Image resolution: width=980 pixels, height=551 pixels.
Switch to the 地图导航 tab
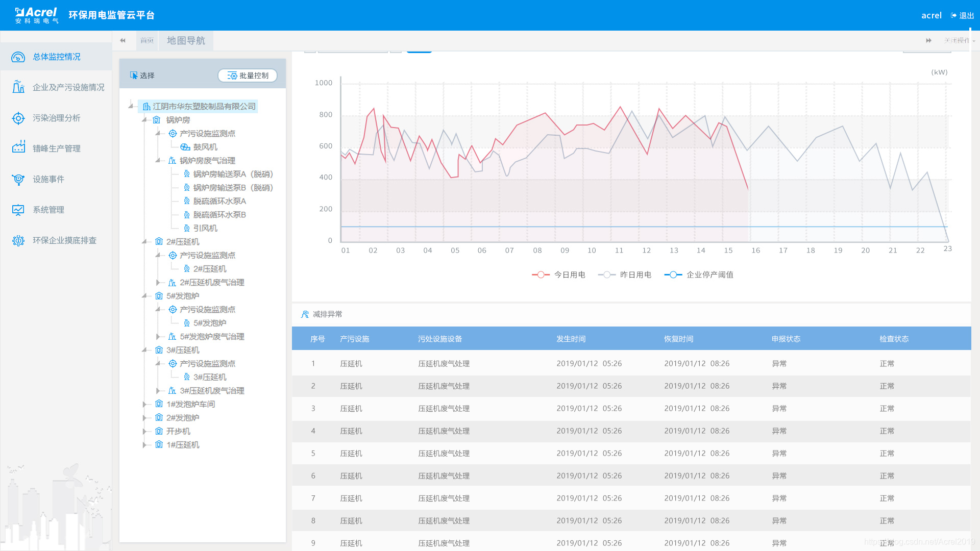pos(186,40)
